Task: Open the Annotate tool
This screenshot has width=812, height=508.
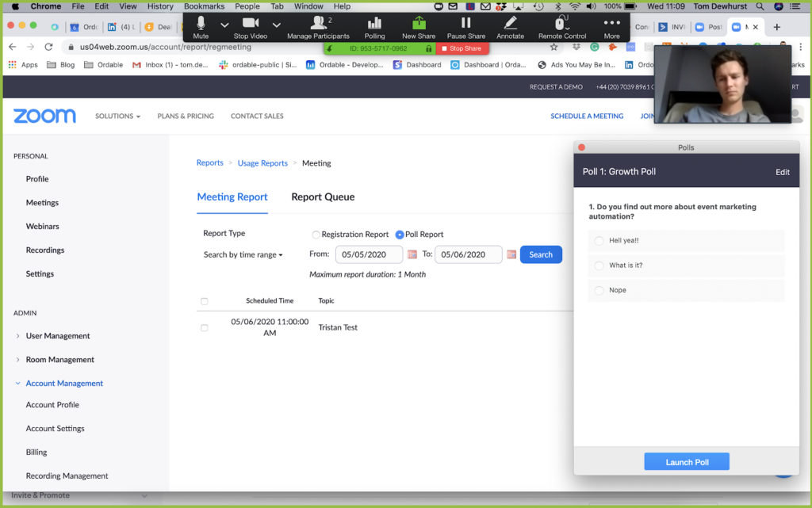Action: click(510, 28)
